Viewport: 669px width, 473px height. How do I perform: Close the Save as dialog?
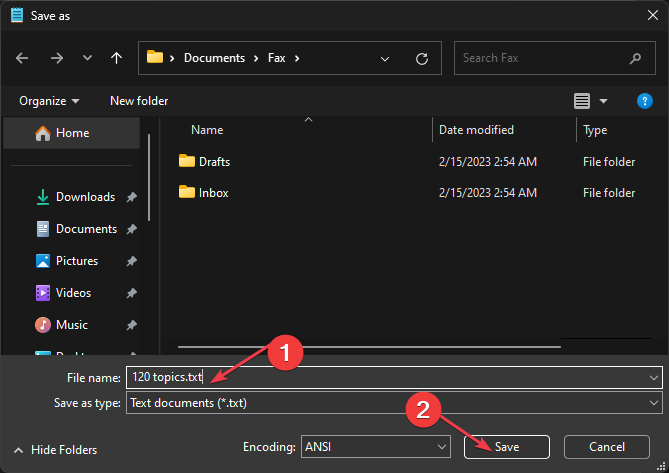(x=652, y=15)
